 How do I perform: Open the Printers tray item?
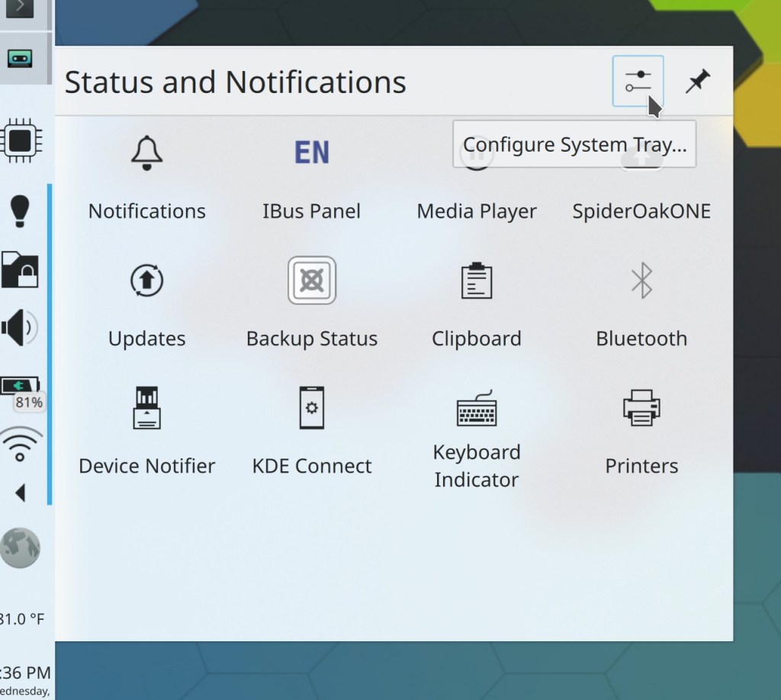[641, 408]
